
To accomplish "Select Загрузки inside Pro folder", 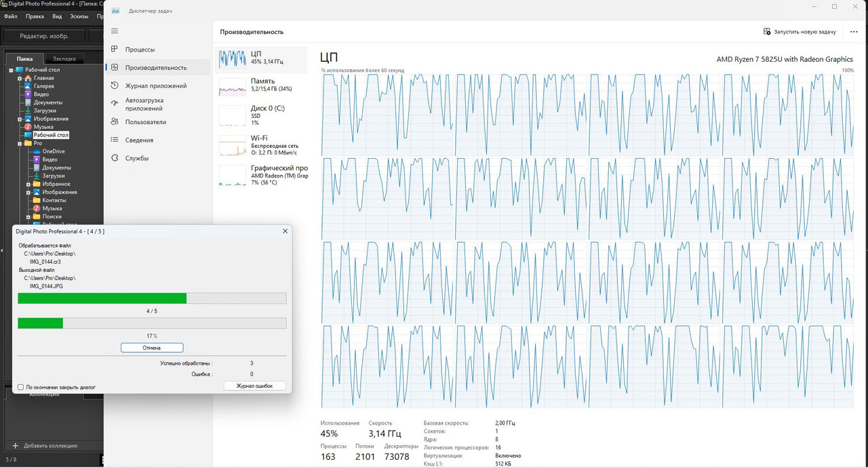I will (x=54, y=176).
